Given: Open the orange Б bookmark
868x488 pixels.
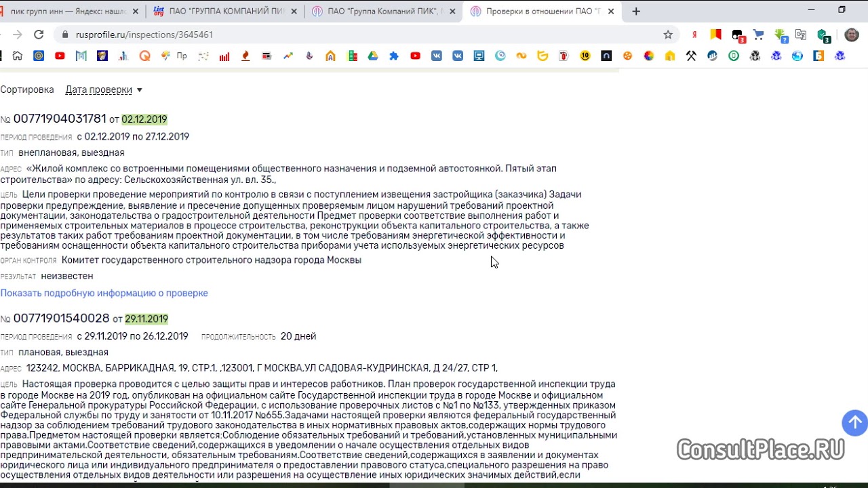Looking at the screenshot, I should pos(818,56).
